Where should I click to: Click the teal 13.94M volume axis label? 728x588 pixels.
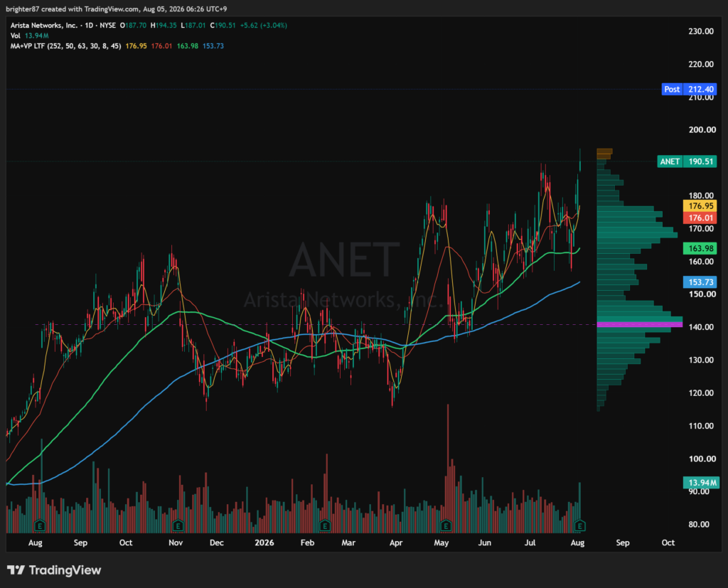click(701, 483)
